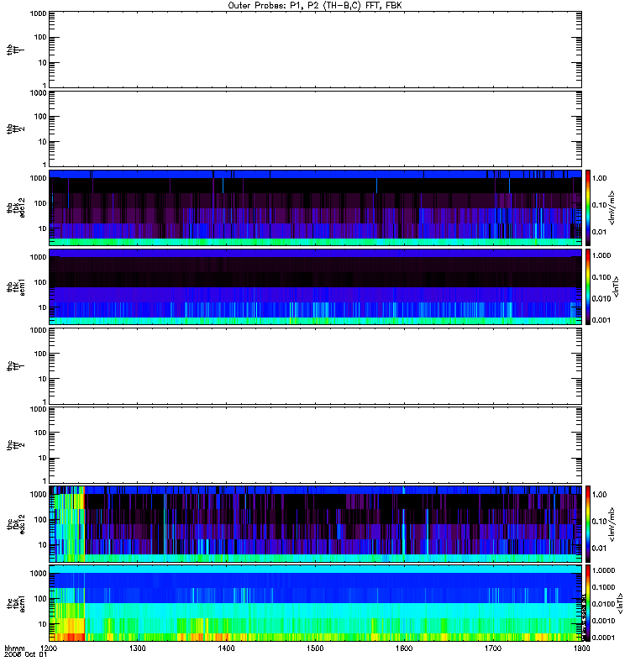Click the <|mV/m|> unit label of thc edc12 color bar

tap(612, 523)
